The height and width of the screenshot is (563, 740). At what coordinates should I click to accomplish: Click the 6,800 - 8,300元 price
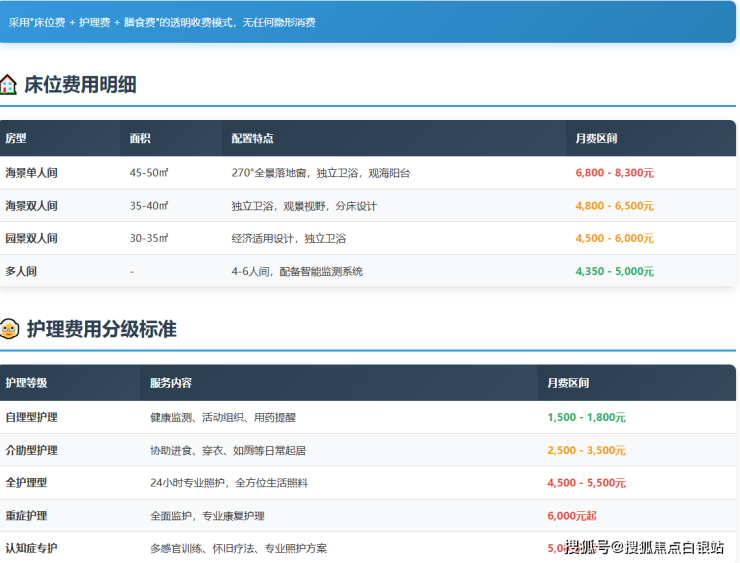(x=614, y=173)
